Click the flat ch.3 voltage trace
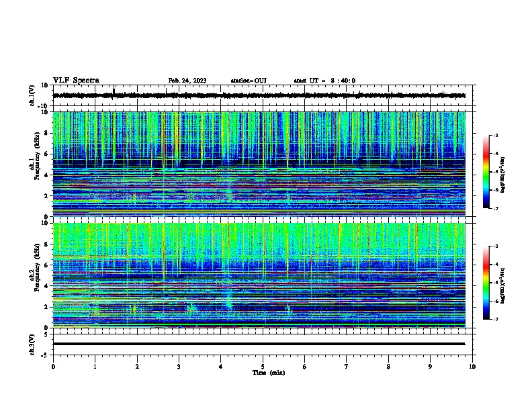532x411 pixels. coord(259,344)
